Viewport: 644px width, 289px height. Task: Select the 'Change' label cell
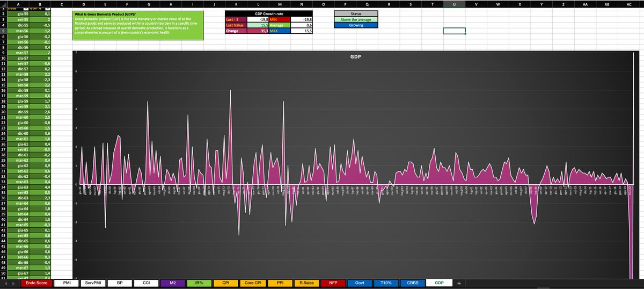(x=236, y=31)
